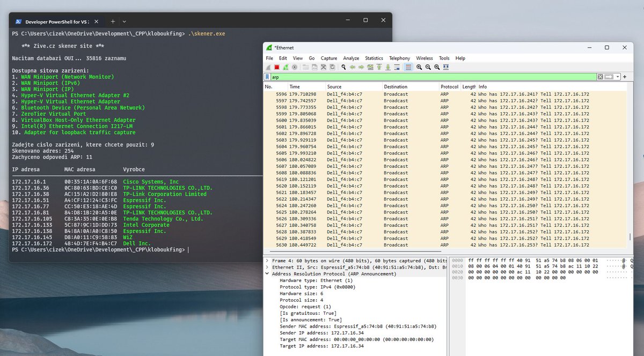Open the File menu in Wireshark
This screenshot has width=644, height=356.
(x=269, y=58)
